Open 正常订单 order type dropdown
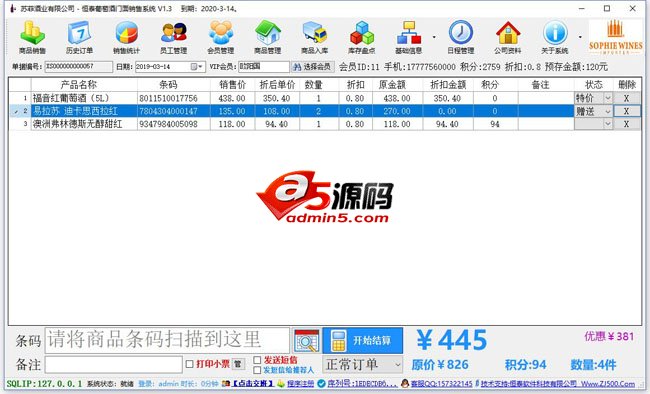Viewport: 650px width, 394px height. click(363, 365)
